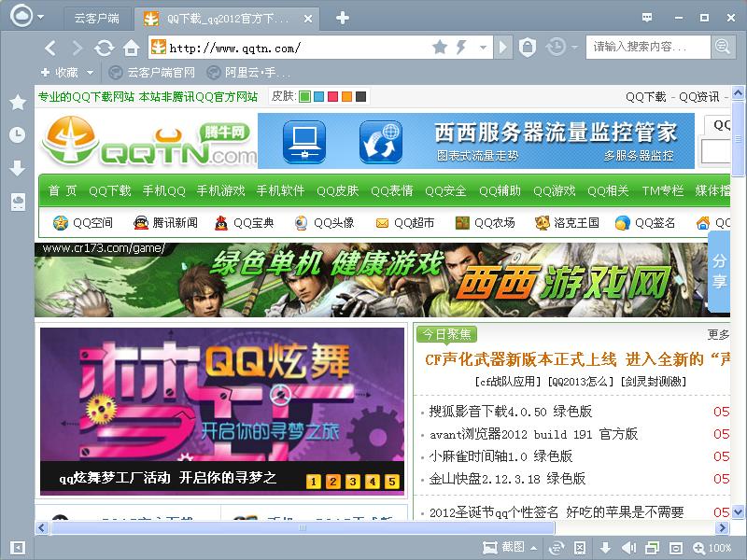Screen dimensions: 747x560
Task: Click vertical scrollbar down arrow
Action: [x=738, y=512]
